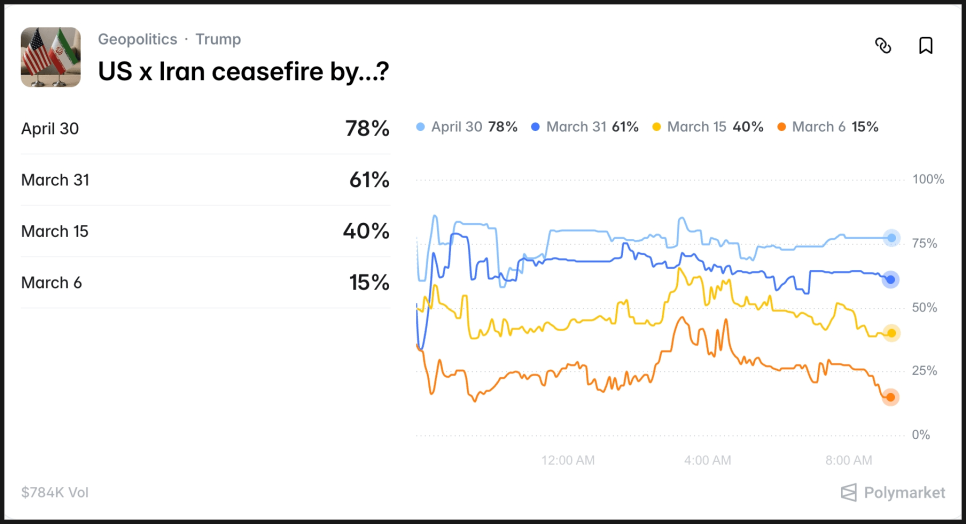Select the March 6 outcome row

[205, 283]
